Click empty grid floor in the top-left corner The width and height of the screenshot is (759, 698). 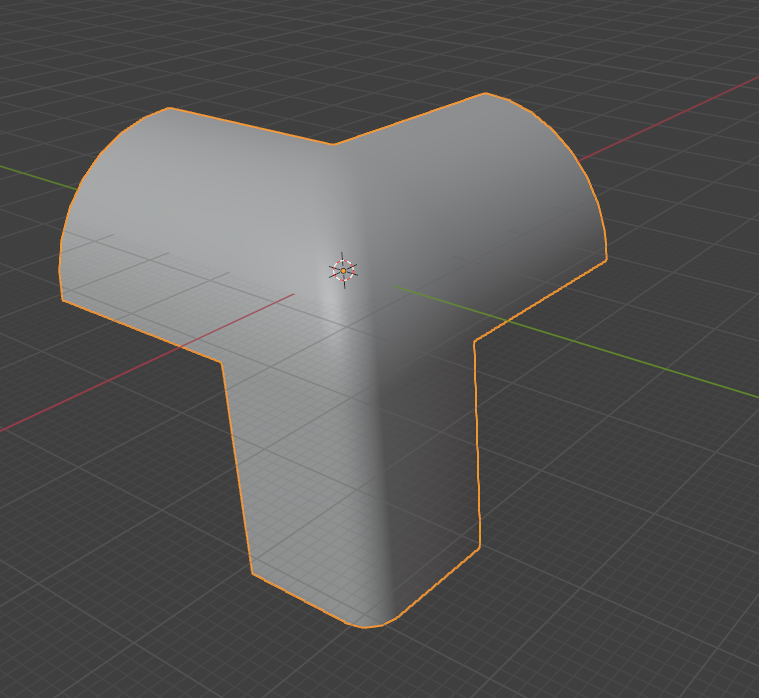pos(60,60)
